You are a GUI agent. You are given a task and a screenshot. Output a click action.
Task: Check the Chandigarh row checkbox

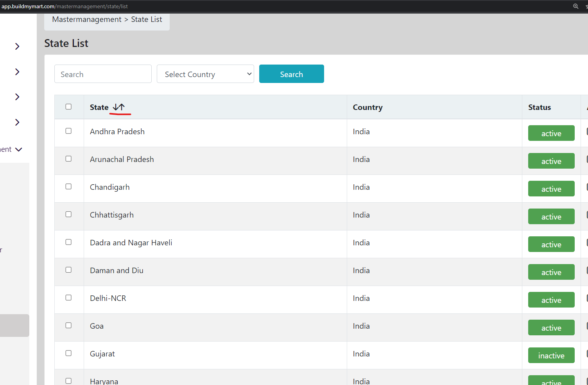click(68, 187)
